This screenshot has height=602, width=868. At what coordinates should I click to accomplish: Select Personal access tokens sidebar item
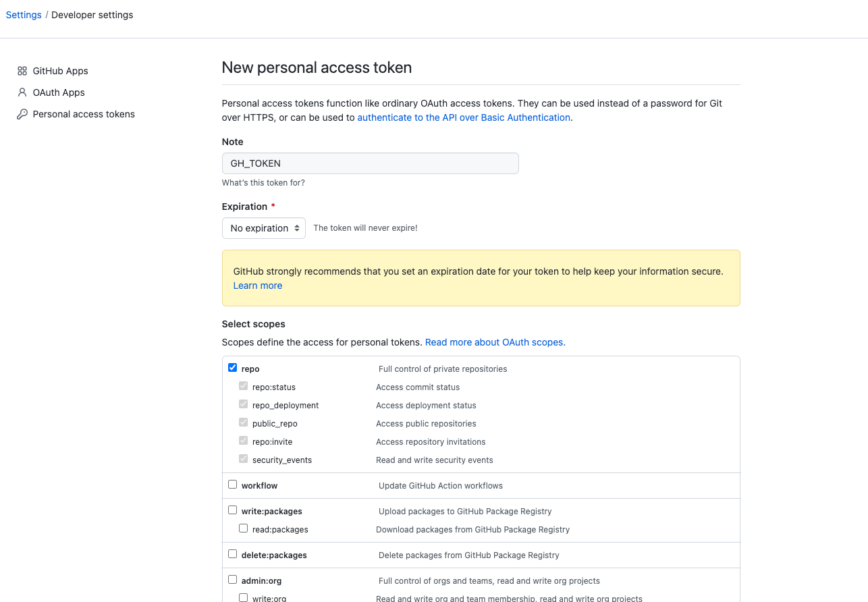[x=84, y=114]
